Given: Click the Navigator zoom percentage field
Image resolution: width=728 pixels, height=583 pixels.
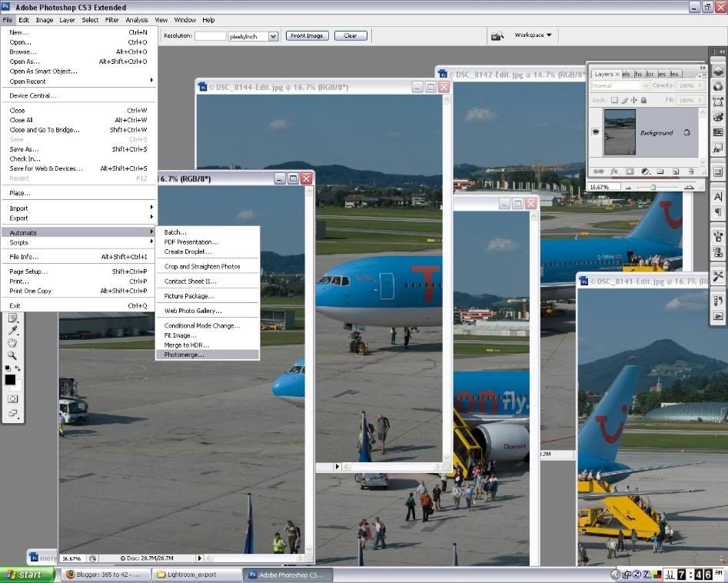Looking at the screenshot, I should click(603, 187).
